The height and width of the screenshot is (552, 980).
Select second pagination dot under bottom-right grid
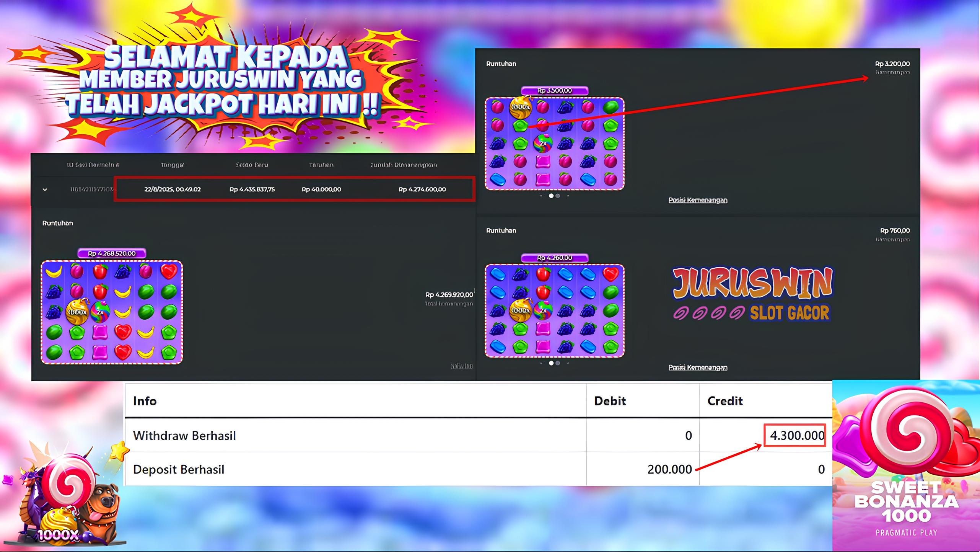[558, 363]
